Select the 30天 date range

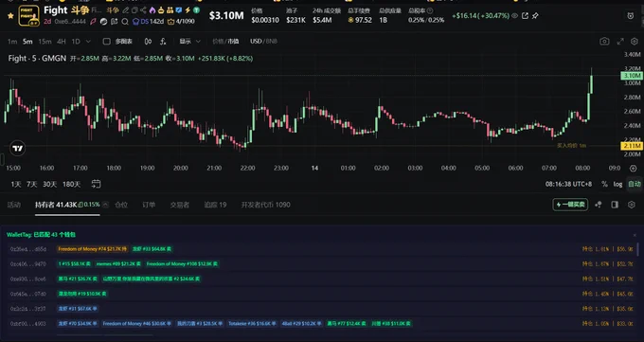(49, 184)
